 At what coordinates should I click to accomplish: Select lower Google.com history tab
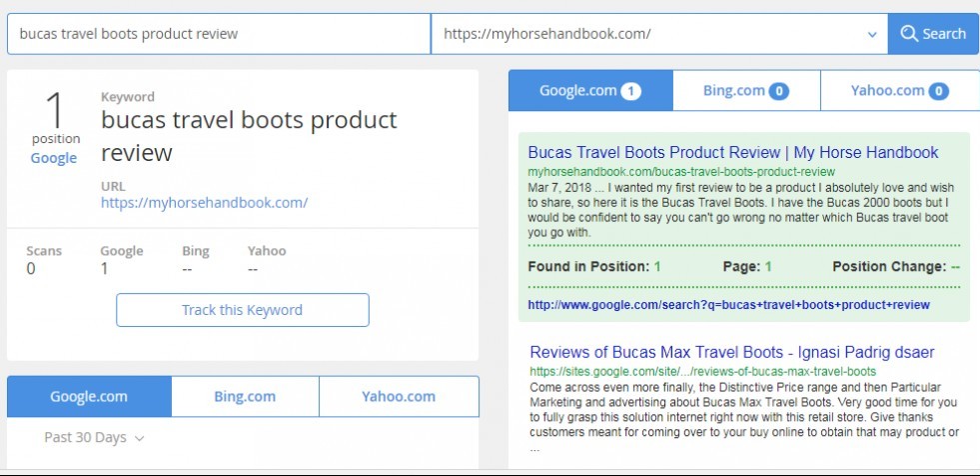[89, 397]
